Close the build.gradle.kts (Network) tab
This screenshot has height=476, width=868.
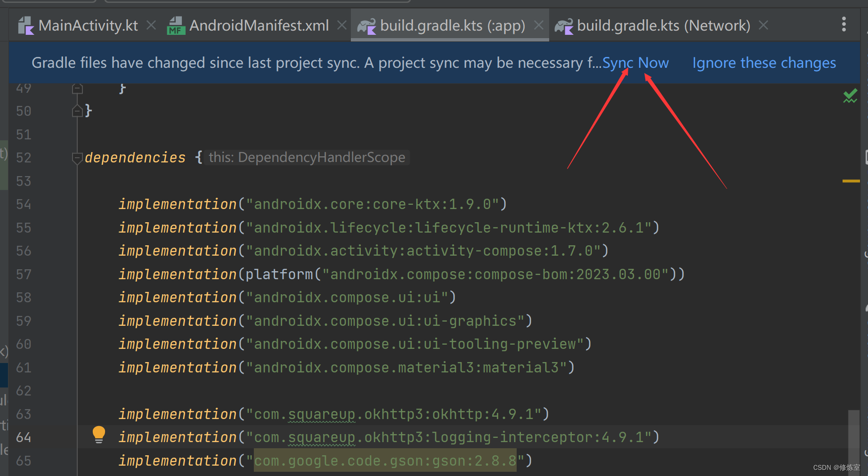click(763, 24)
